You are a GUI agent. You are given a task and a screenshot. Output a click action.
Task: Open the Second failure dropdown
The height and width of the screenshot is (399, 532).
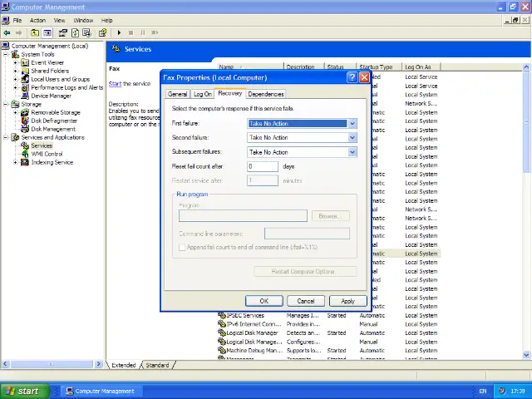click(x=352, y=138)
